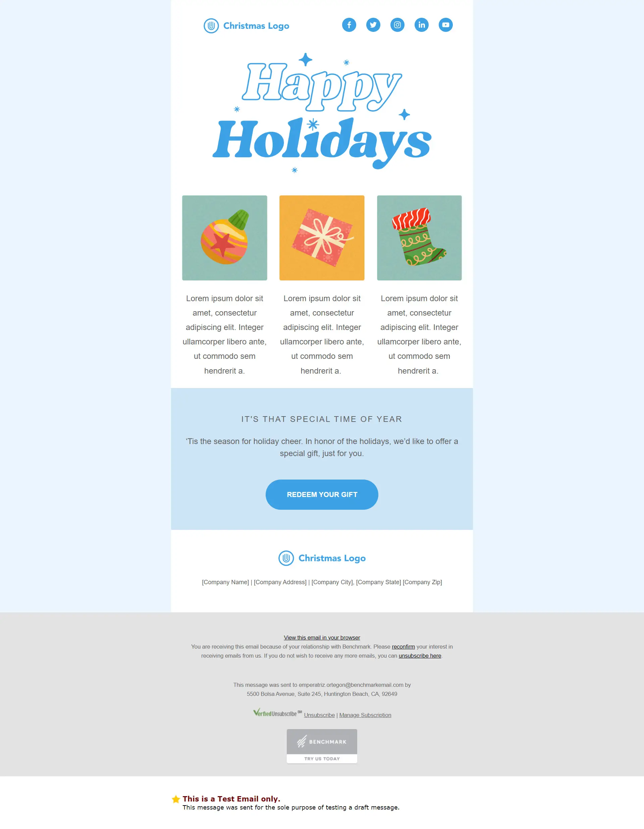This screenshot has width=644, height=829.
Task: Click the TRY US TODAY Benchmark button
Action: (x=322, y=759)
